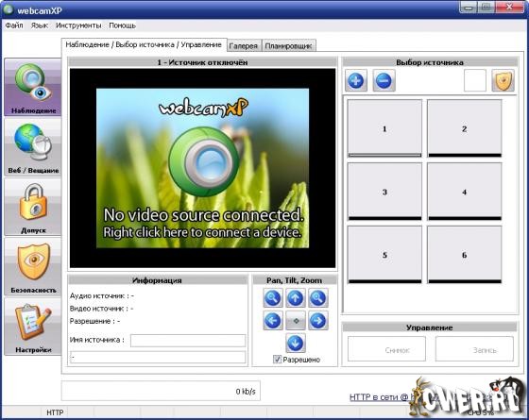This screenshot has width=529, height=420.
Task: Add a source with the blue plus icon
Action: [356, 81]
